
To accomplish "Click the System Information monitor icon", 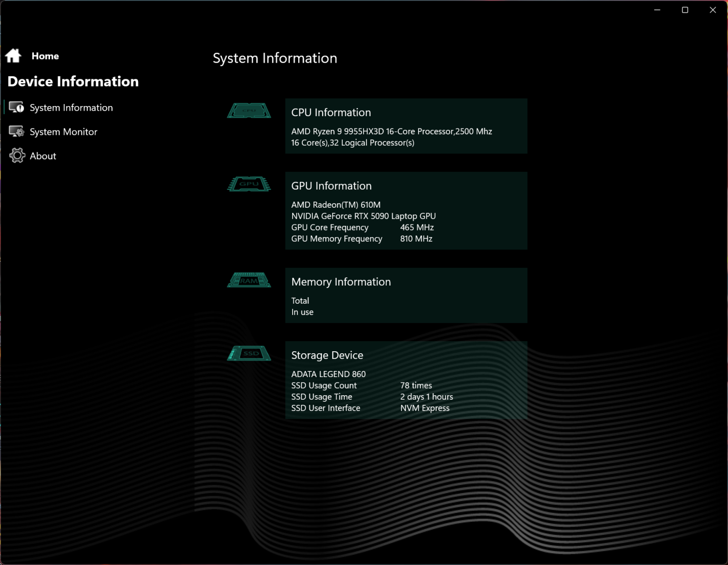I will coord(16,107).
